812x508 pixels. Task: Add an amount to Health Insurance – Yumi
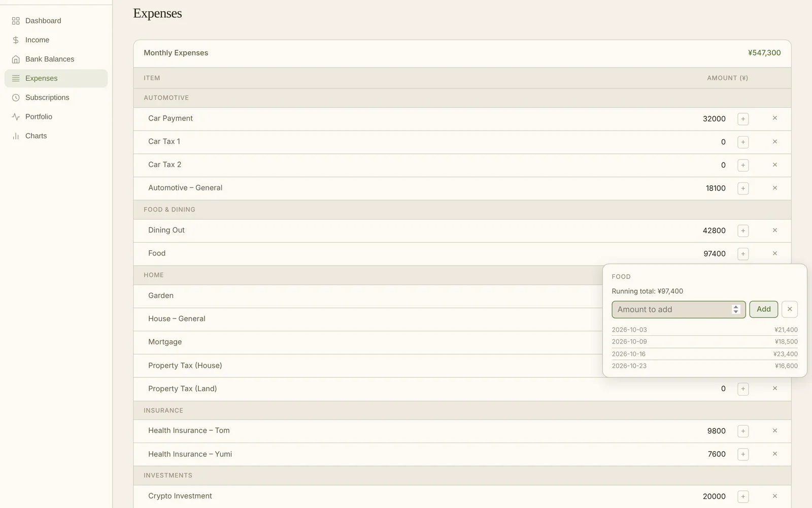(x=743, y=454)
